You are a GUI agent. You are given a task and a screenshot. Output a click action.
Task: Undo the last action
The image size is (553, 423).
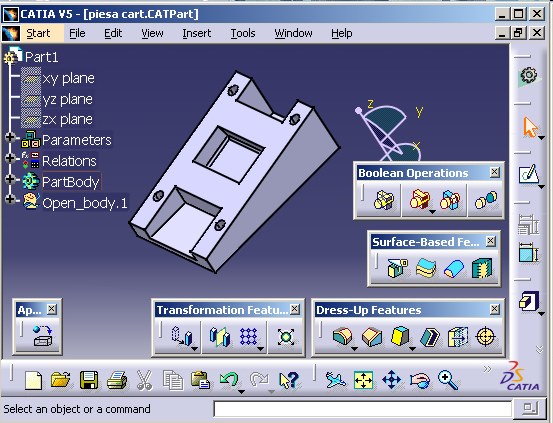pos(229,379)
